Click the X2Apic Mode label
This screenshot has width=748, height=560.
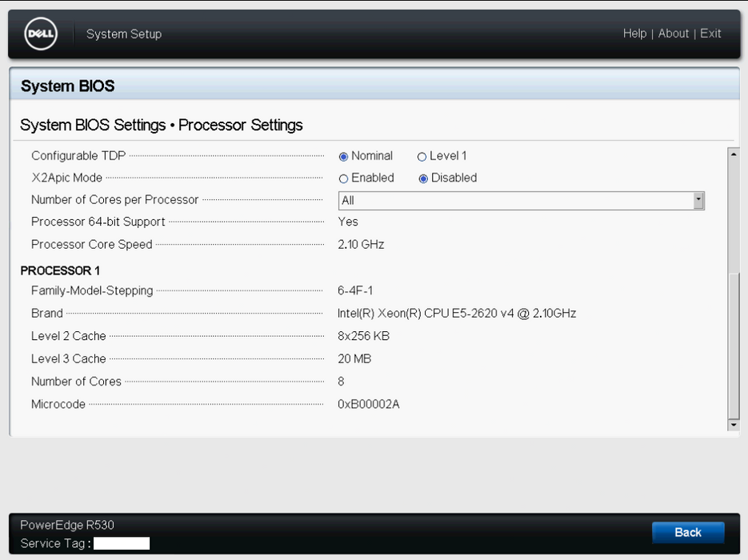tap(66, 178)
